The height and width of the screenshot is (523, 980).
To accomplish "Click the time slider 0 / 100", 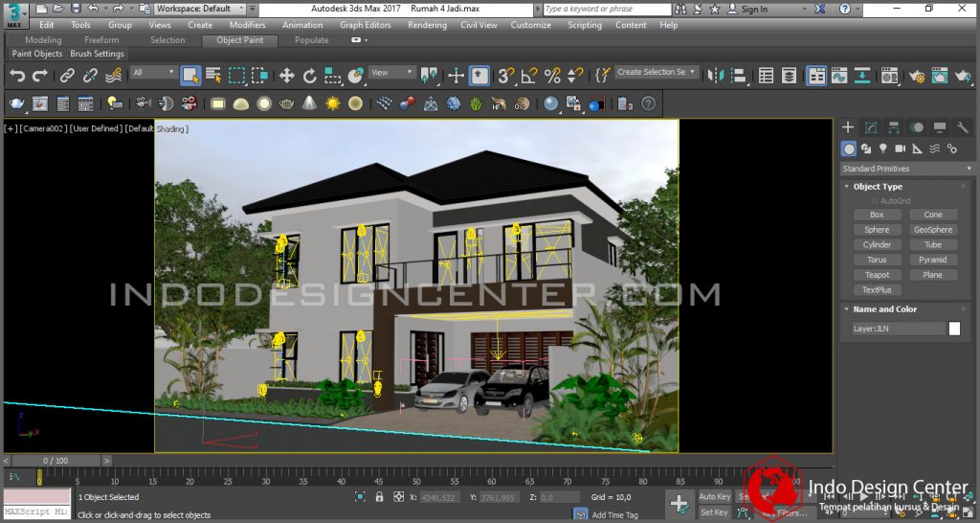I will 54,461.
